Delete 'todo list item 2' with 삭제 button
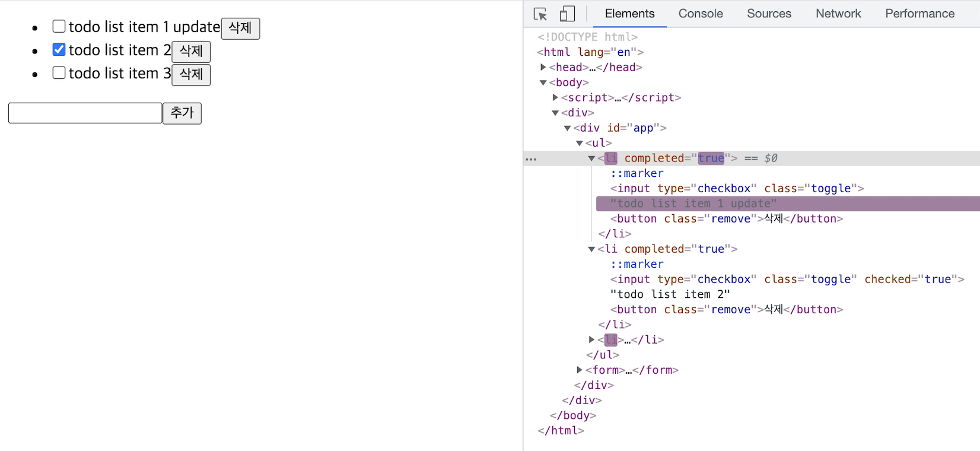The height and width of the screenshot is (451, 980). click(x=191, y=51)
